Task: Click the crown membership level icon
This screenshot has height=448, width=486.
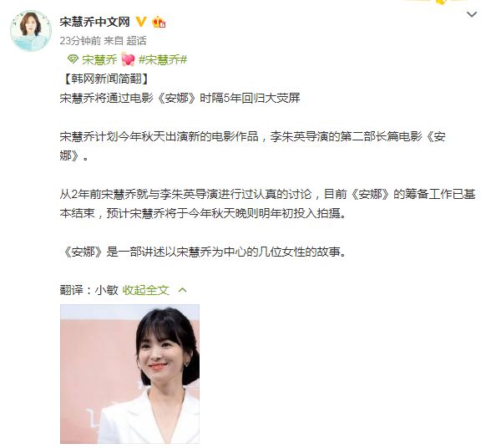Action: (159, 22)
